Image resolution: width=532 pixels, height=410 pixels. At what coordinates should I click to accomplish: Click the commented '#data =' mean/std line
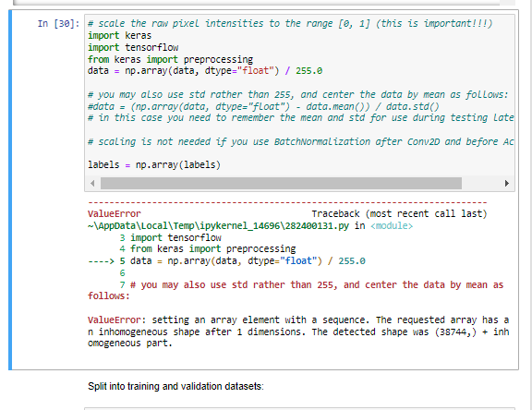click(x=263, y=107)
